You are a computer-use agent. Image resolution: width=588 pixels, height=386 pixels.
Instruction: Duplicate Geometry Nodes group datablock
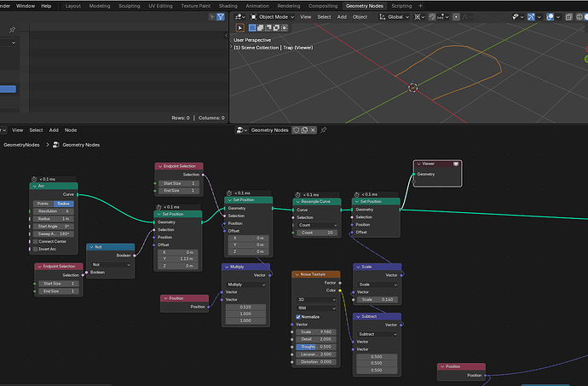point(304,130)
